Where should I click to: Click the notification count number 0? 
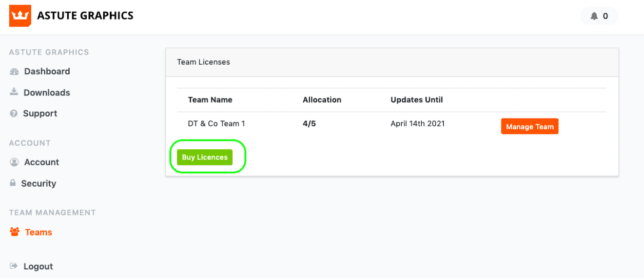pyautogui.click(x=606, y=16)
